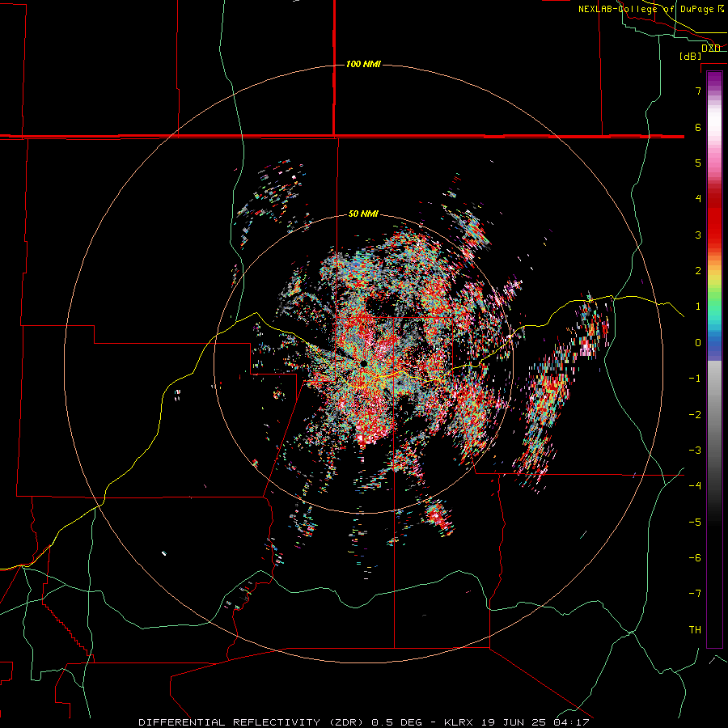
Task: Click the -6 dB scale label
Action: (x=695, y=557)
